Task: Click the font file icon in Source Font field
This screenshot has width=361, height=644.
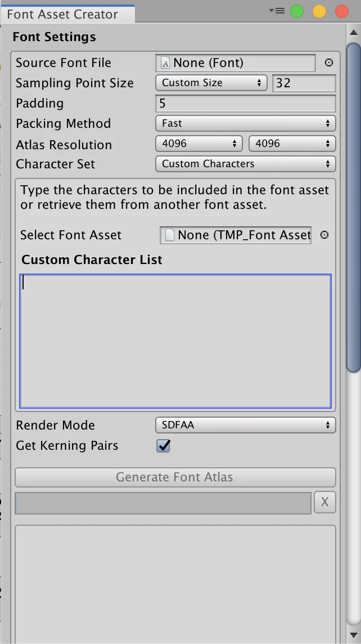Action: 165,63
